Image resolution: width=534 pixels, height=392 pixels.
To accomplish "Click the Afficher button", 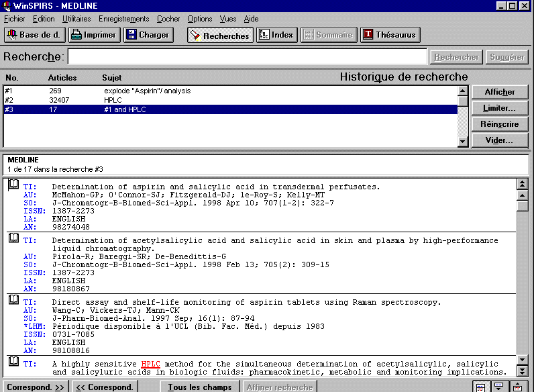I will pos(500,92).
